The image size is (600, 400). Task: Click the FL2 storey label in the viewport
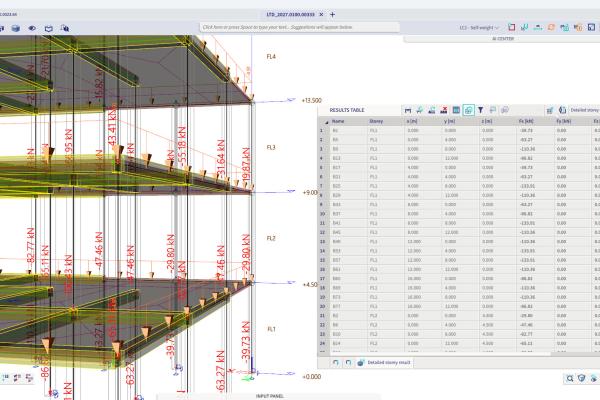click(x=271, y=238)
